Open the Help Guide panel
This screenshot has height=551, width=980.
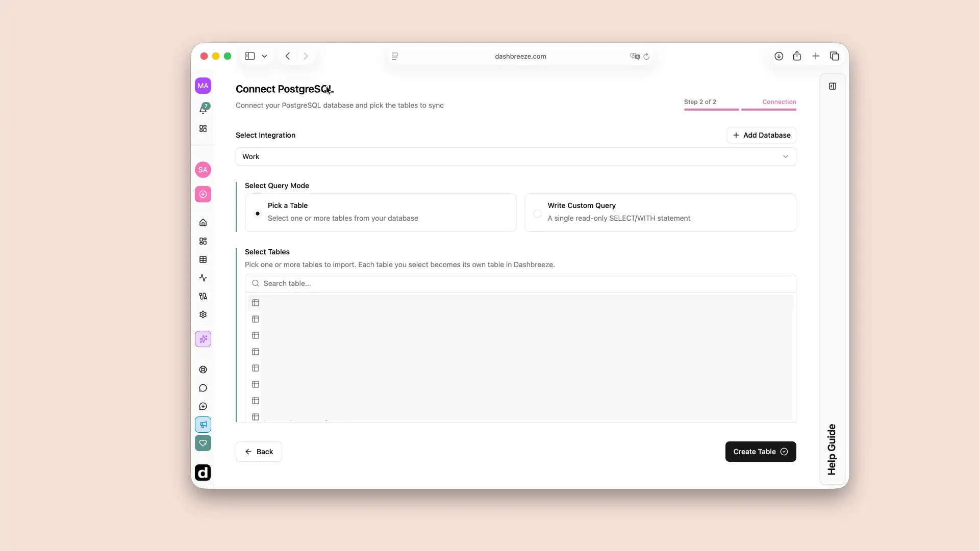pos(832,450)
